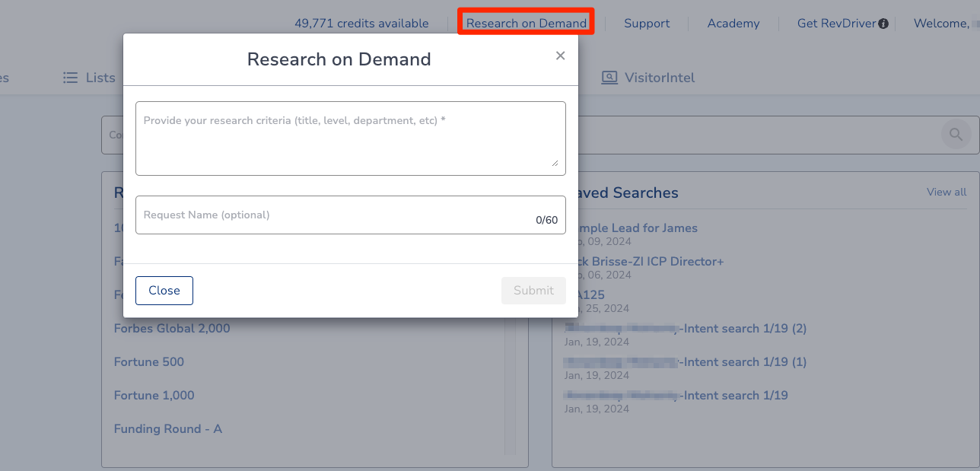Click the Get RevDriver info icon
The width and height of the screenshot is (980, 471).
(x=883, y=24)
